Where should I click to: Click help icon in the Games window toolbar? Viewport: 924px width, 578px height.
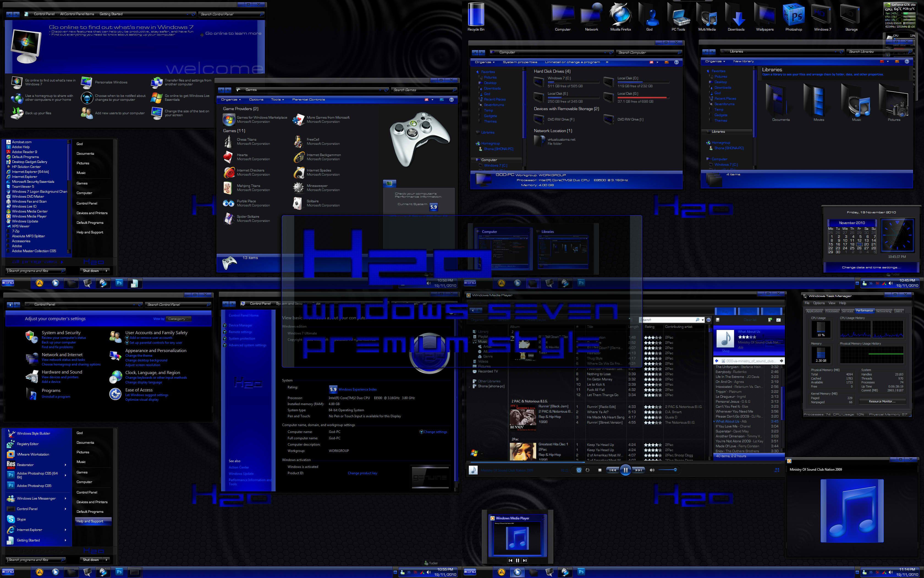tap(451, 99)
